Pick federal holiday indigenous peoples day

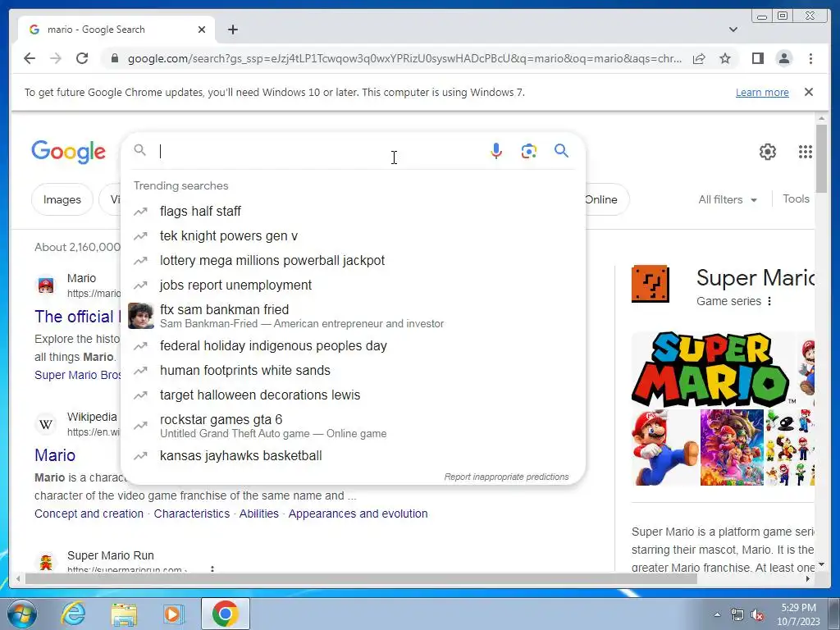point(354,345)
